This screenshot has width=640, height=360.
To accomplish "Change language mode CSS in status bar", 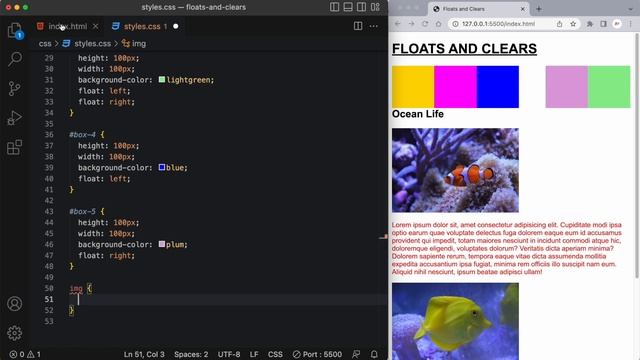I will coord(275,354).
